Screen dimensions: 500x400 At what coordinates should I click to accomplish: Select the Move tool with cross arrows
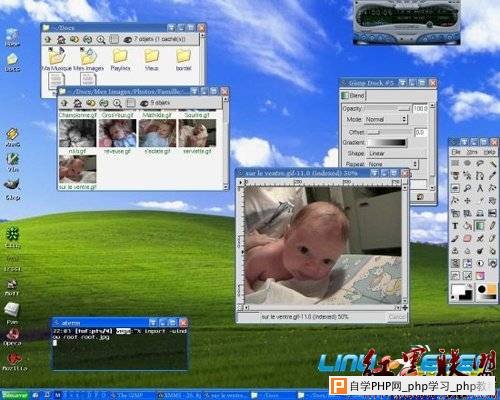click(467, 200)
